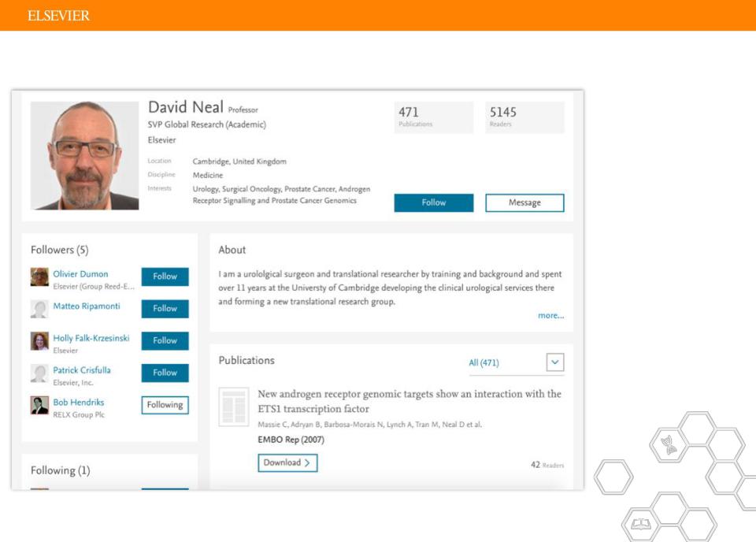Click Holly Falk-Krzesinski's avatar photo
The image size is (756, 542).
[x=39, y=341]
